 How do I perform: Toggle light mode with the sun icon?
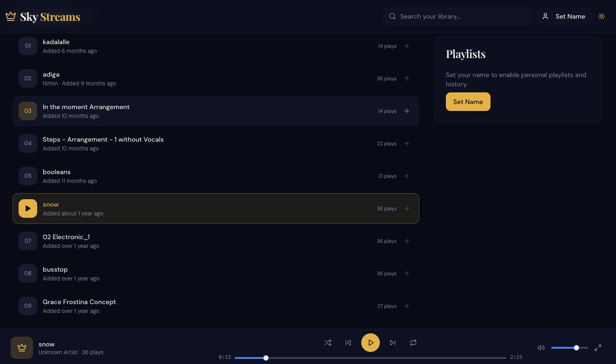(x=602, y=16)
